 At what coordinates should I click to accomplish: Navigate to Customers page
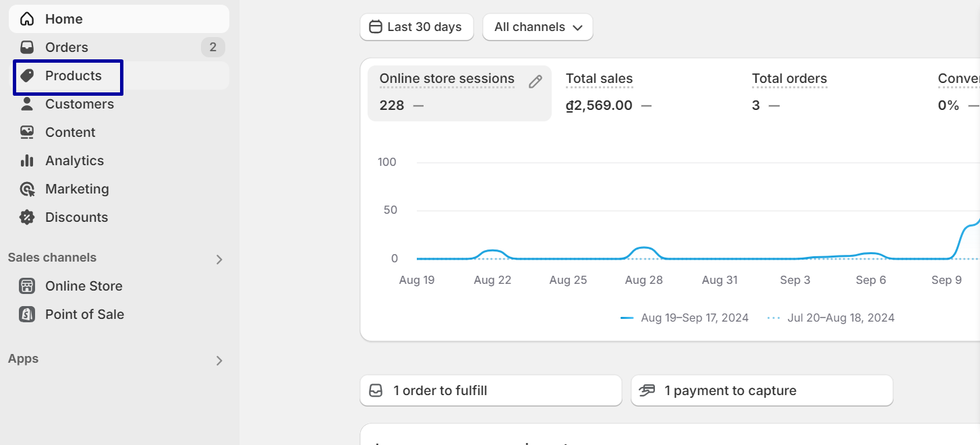119,104
